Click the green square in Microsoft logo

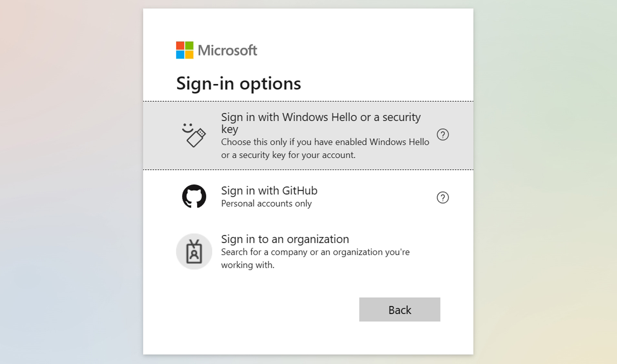tap(190, 45)
